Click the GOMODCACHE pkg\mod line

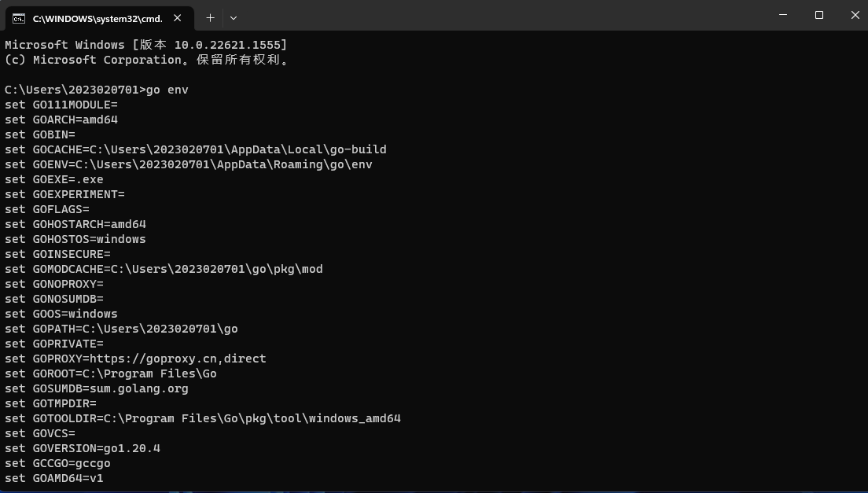164,269
